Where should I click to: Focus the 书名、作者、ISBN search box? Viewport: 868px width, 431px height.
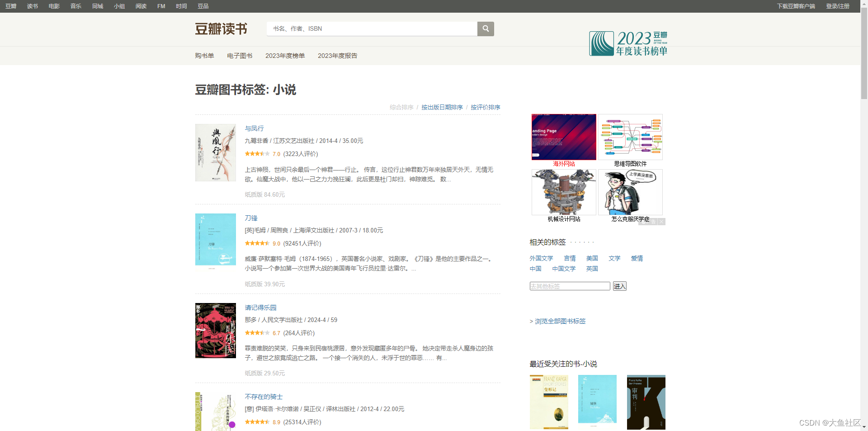[372, 28]
